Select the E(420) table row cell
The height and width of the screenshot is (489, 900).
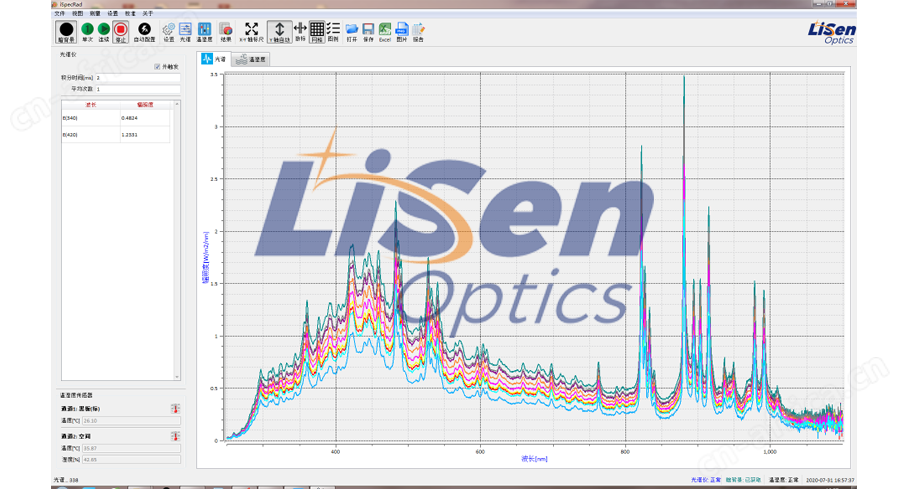(x=91, y=134)
